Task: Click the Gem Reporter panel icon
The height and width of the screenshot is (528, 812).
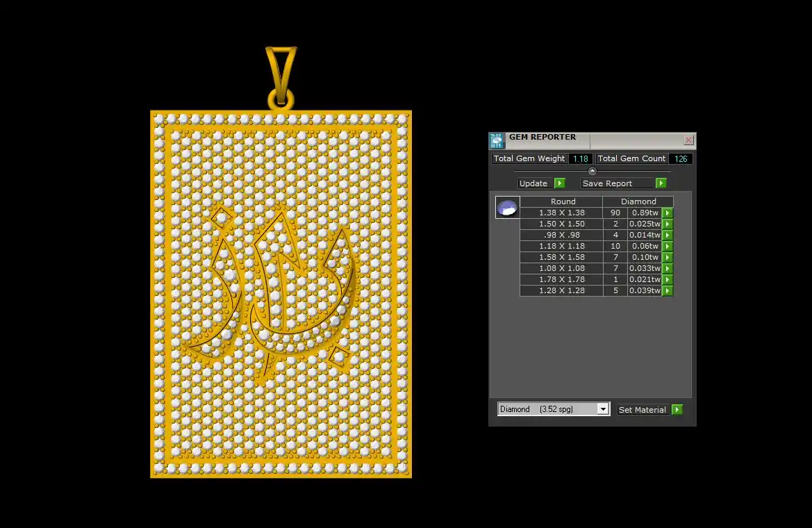Action: [497, 141]
